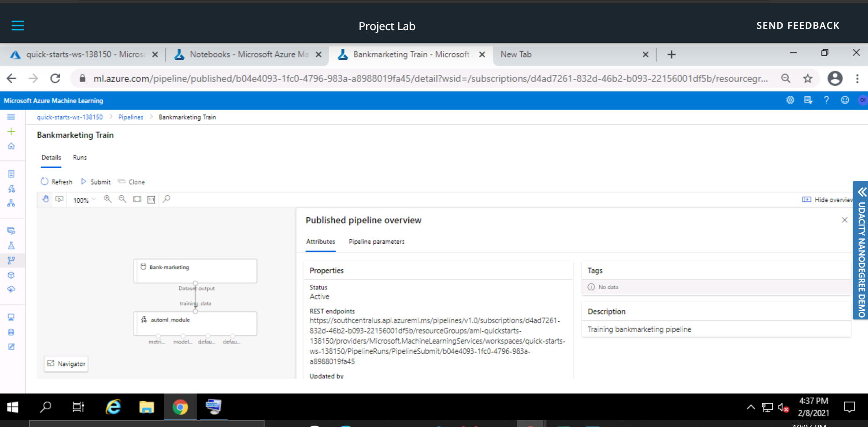Screen dimensions: 868x427
Task: Open the Azure ML notifications feed icon
Action: coord(808,100)
